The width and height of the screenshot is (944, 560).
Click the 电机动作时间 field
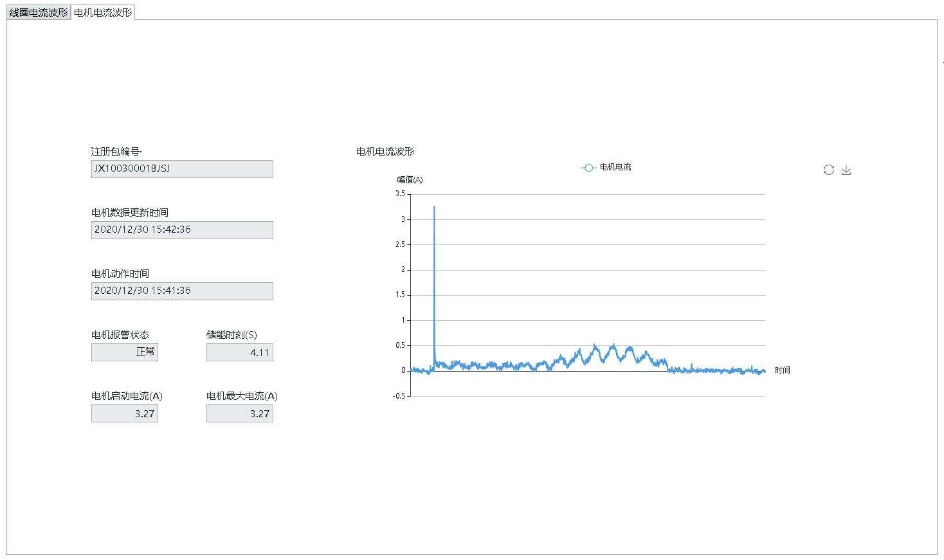pyautogui.click(x=182, y=291)
